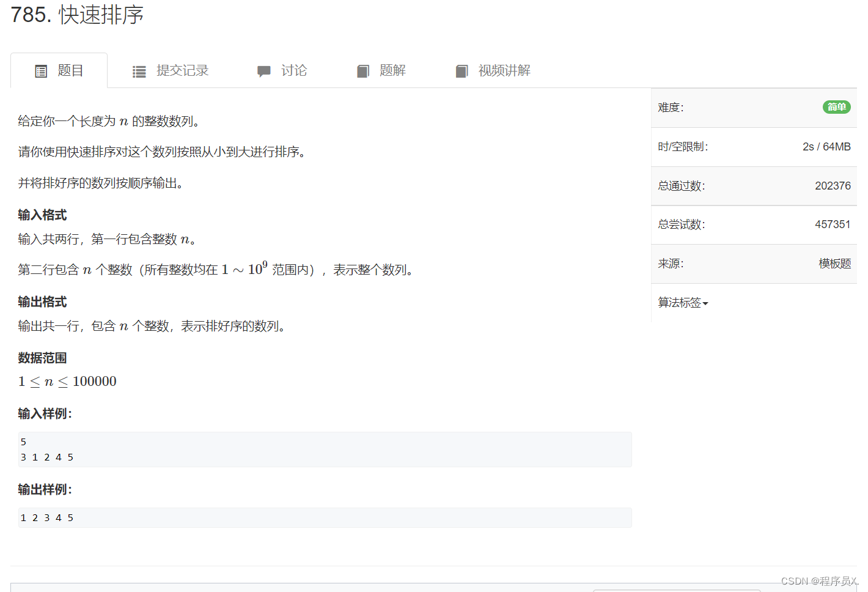Click the list icon beside 提交记录
The image size is (868, 592).
[x=139, y=70]
